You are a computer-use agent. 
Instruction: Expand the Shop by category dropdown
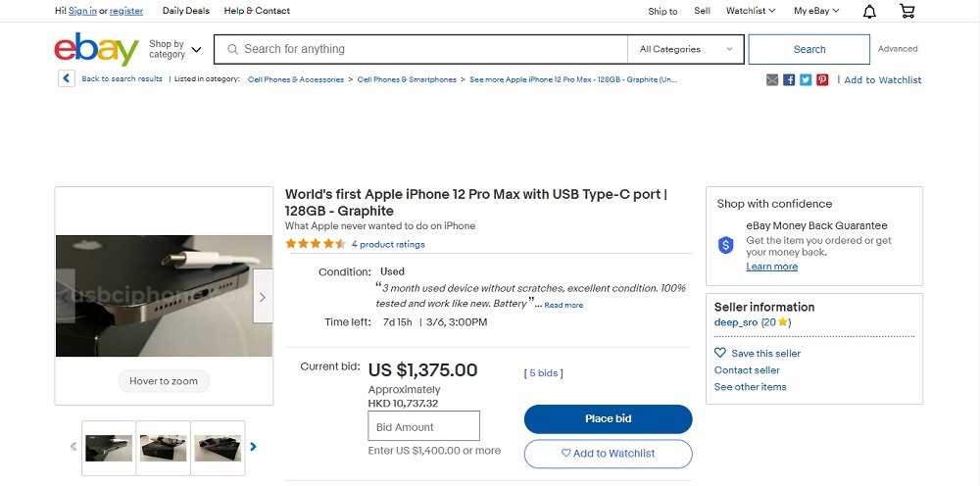click(x=175, y=49)
